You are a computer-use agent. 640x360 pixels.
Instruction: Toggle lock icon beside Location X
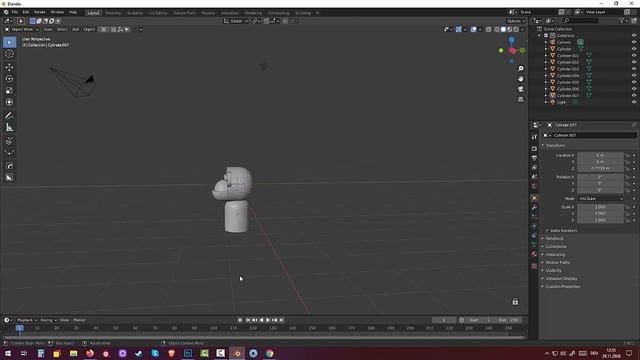[x=627, y=156]
